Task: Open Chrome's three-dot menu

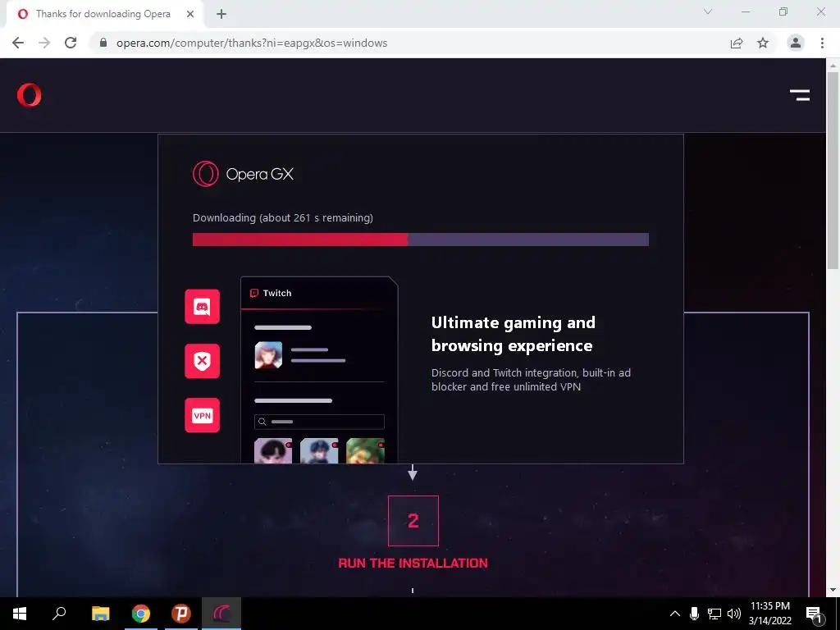Action: tap(822, 43)
